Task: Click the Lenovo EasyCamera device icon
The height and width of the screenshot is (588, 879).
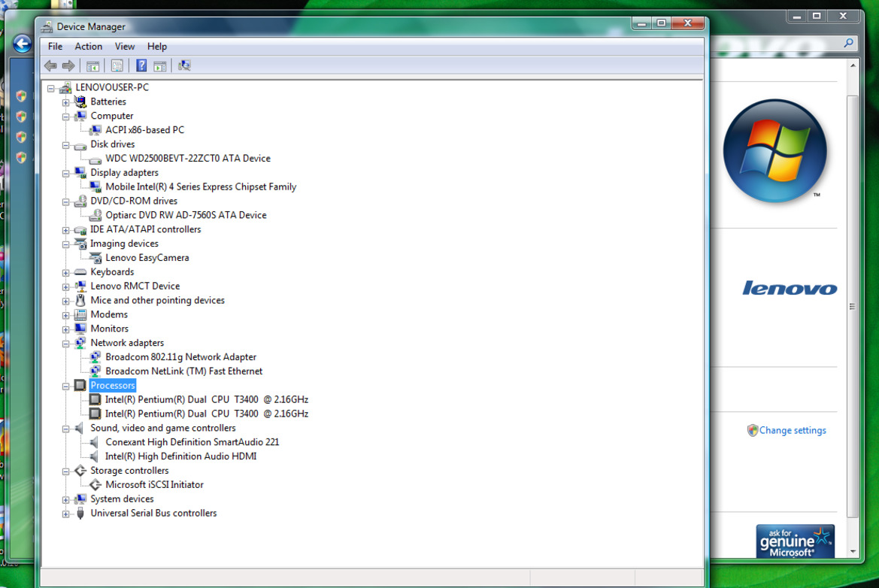Action: click(x=95, y=258)
